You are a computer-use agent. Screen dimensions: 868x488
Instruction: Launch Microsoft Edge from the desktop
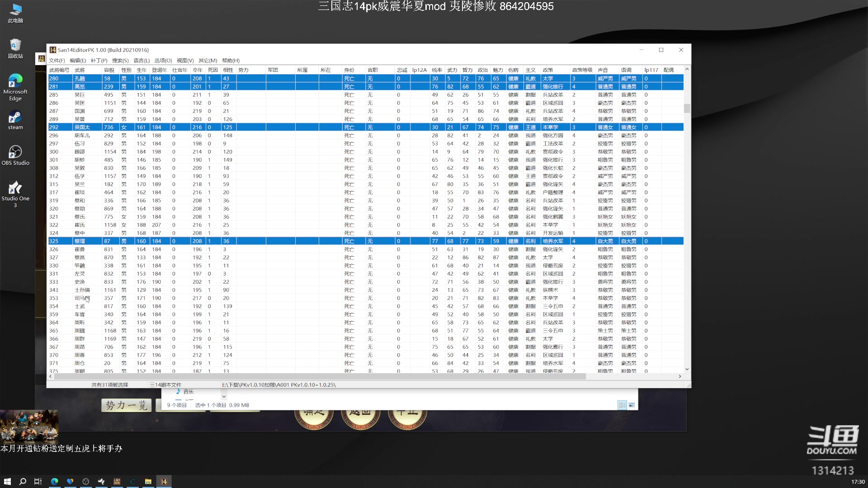pos(15,88)
